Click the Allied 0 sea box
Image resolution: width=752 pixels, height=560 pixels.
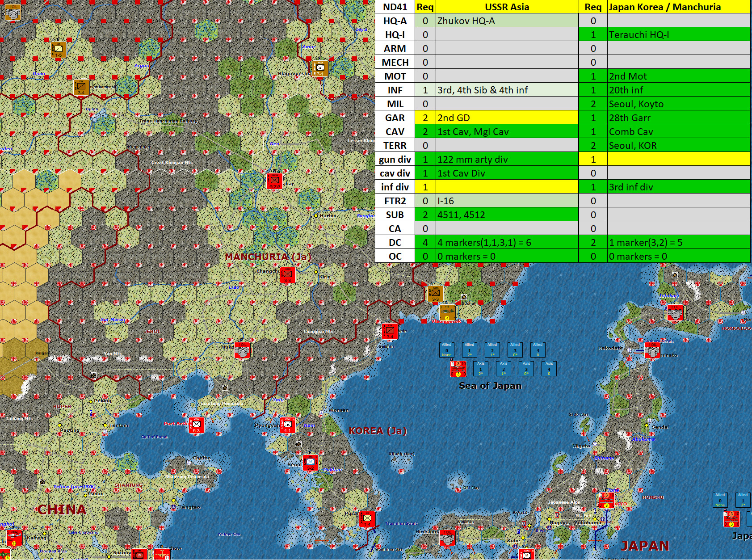(446, 349)
